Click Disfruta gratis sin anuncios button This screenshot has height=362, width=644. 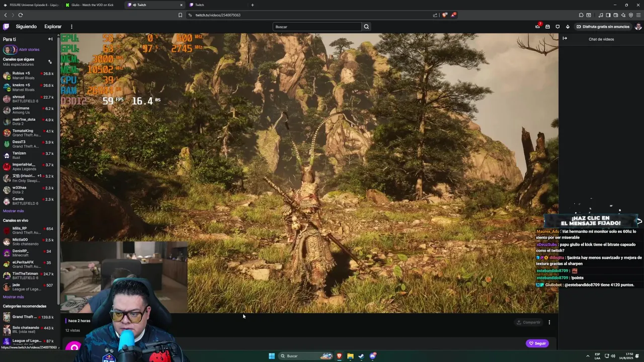point(603,27)
